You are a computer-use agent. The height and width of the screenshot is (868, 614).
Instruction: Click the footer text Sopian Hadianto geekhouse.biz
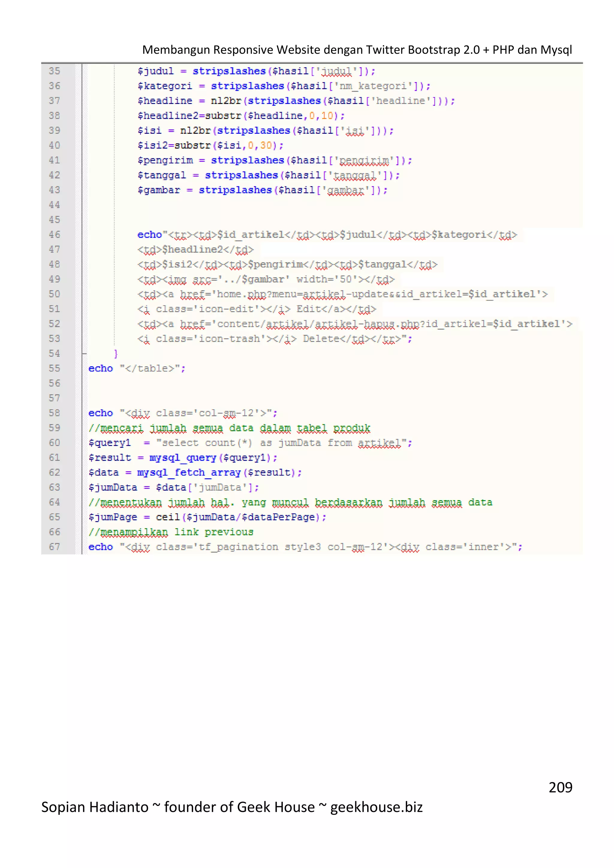tap(232, 807)
